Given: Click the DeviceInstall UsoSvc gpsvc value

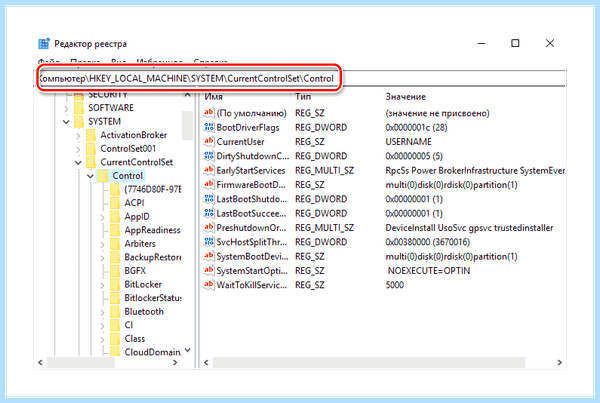Looking at the screenshot, I should coord(469,228).
